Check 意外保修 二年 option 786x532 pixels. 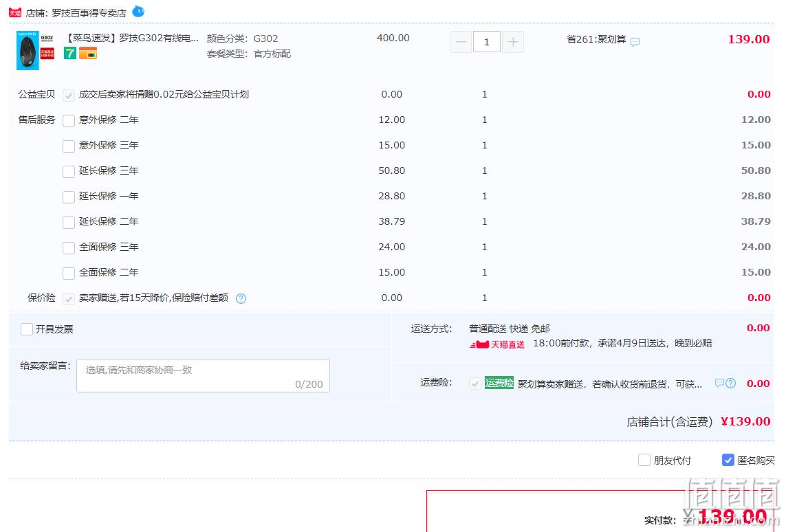[x=69, y=121]
